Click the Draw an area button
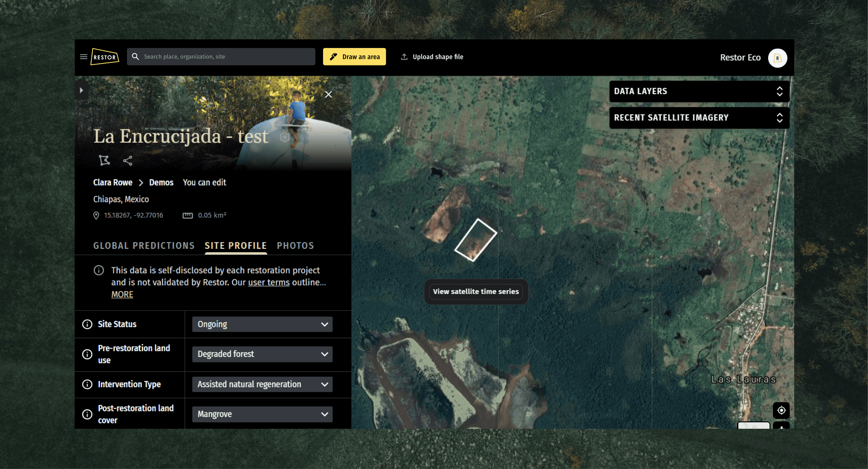The height and width of the screenshot is (469, 868). click(354, 57)
